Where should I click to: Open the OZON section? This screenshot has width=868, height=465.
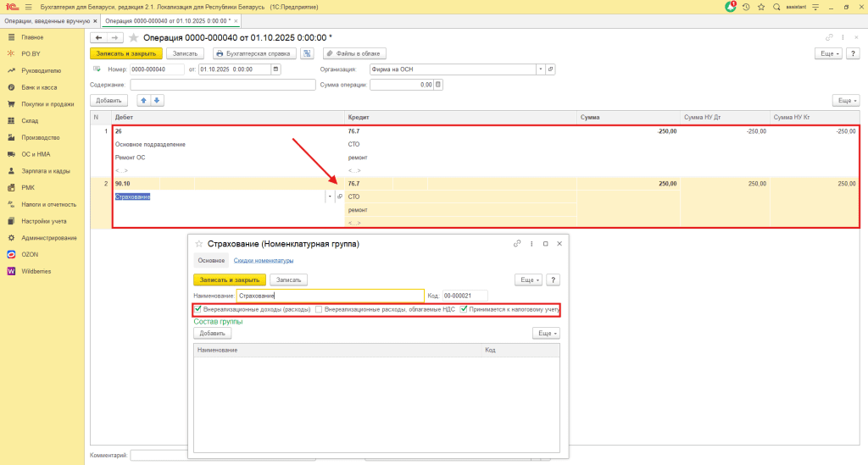(30, 254)
